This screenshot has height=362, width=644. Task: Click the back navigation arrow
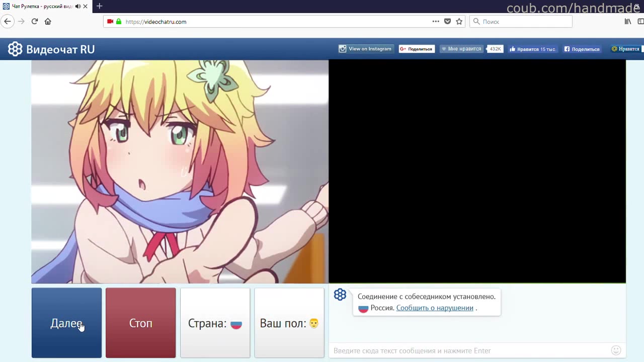coord(8,22)
